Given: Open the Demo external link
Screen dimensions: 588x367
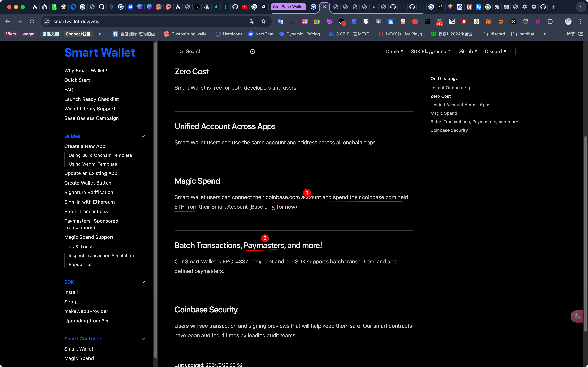Looking at the screenshot, I should [x=395, y=52].
